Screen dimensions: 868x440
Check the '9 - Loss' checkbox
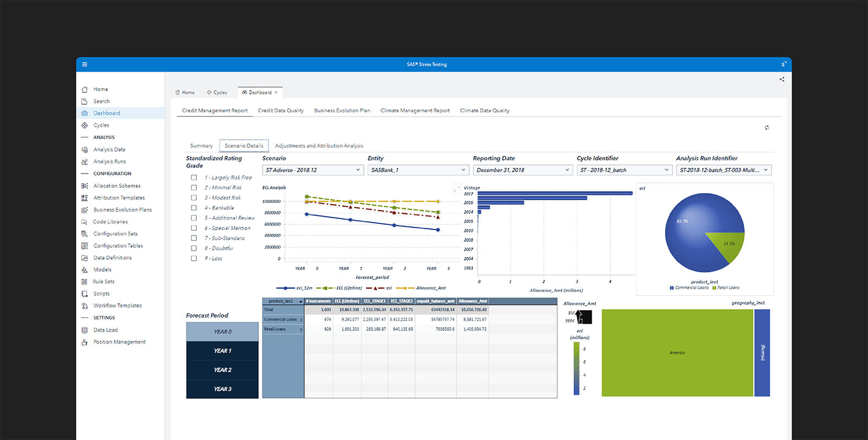click(x=194, y=258)
